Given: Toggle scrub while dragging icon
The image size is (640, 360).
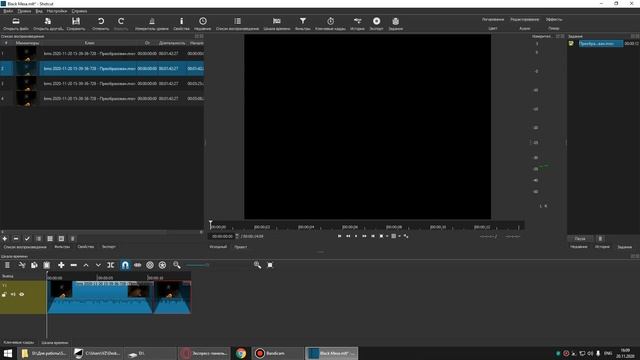Looking at the screenshot, I should [x=138, y=265].
